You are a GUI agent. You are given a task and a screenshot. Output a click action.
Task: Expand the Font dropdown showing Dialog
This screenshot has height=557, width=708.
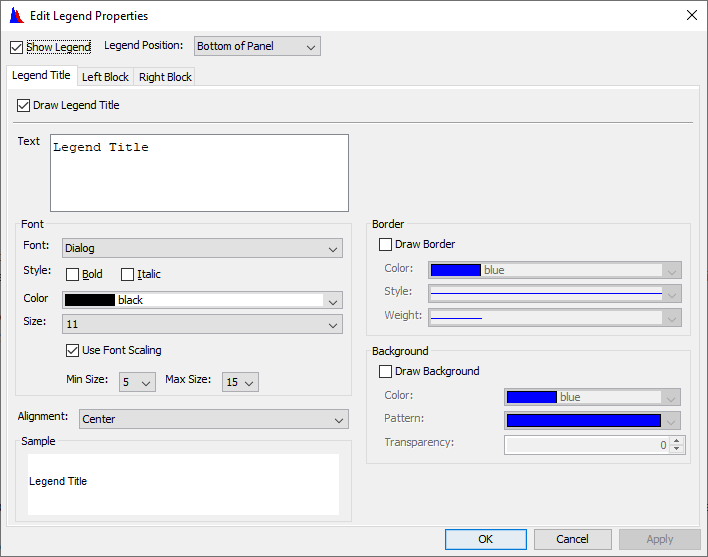coord(202,248)
